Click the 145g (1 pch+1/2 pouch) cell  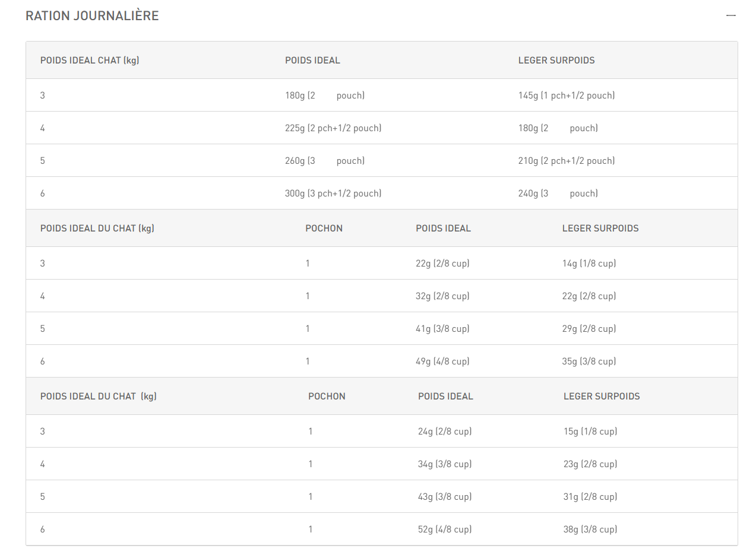[566, 96]
